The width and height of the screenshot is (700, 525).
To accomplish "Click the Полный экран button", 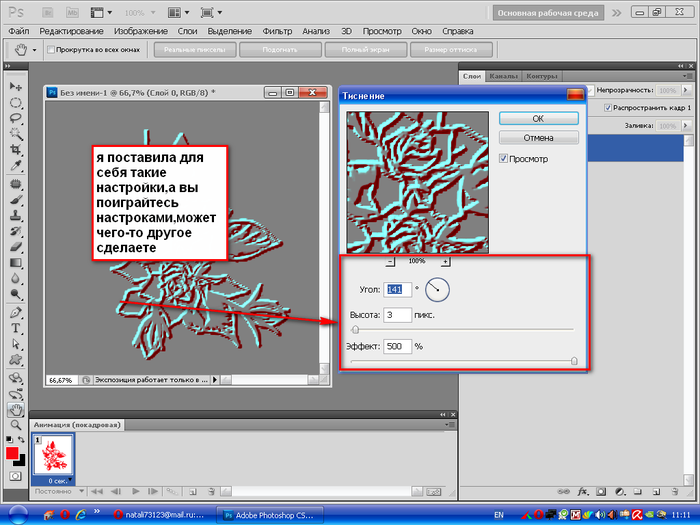I will [x=366, y=50].
